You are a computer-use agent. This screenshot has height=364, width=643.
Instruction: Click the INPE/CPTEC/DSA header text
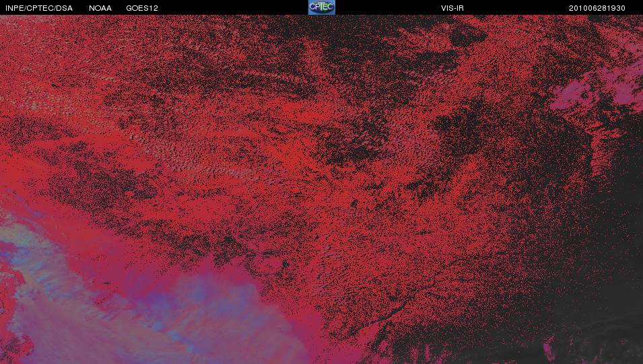(x=39, y=8)
